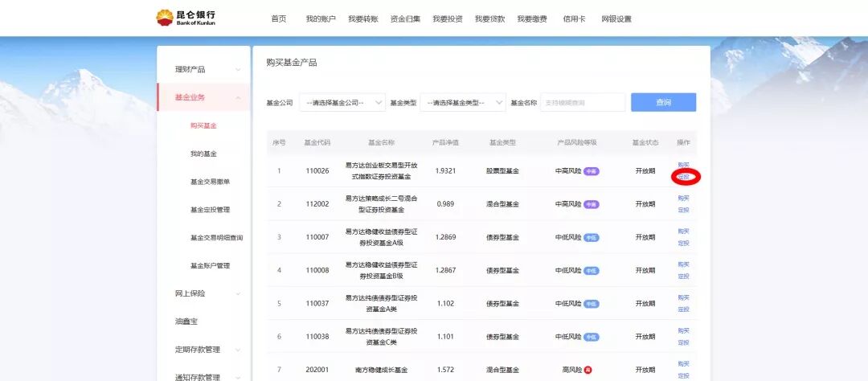This screenshot has width=868, height=381.
Task: Click 定投 for fund 110007
Action: [684, 243]
